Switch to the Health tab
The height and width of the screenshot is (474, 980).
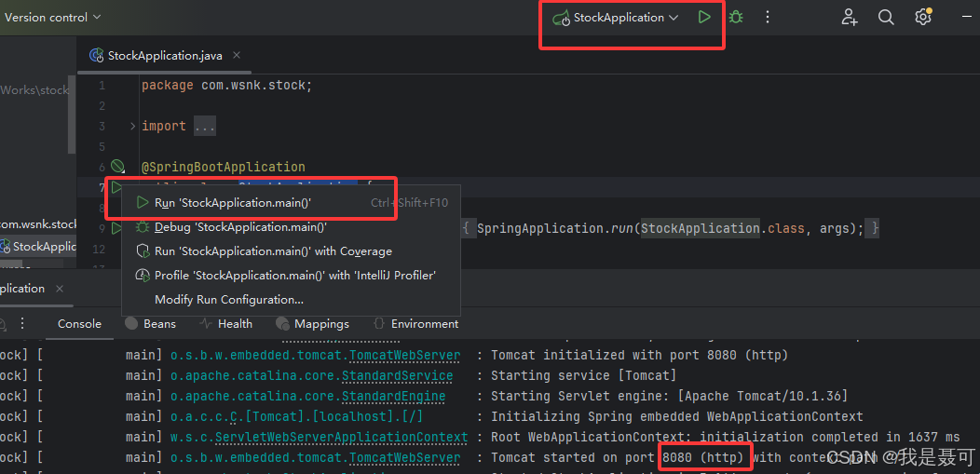click(x=225, y=323)
